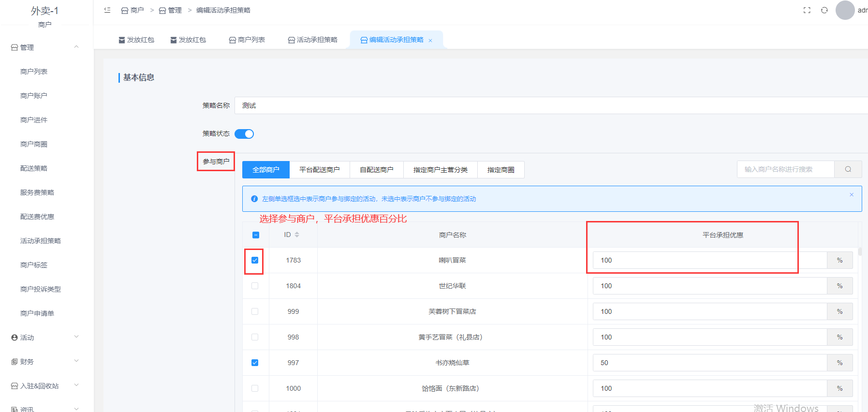Uncheck merchant 1783 喇叭冒菜

[x=255, y=260]
